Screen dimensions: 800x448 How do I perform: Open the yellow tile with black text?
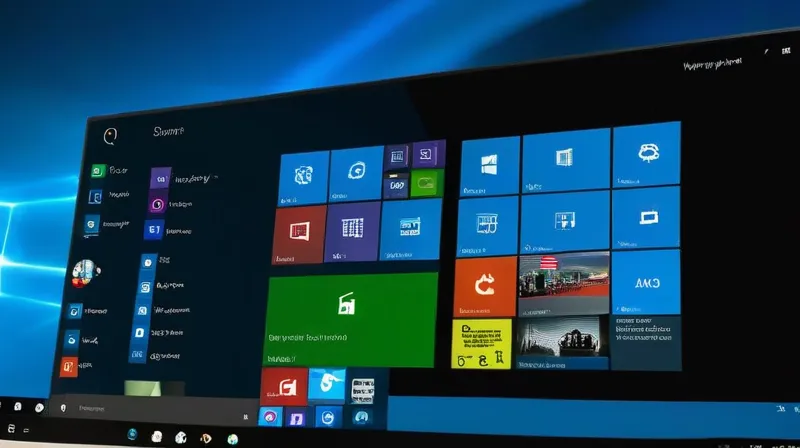[482, 344]
